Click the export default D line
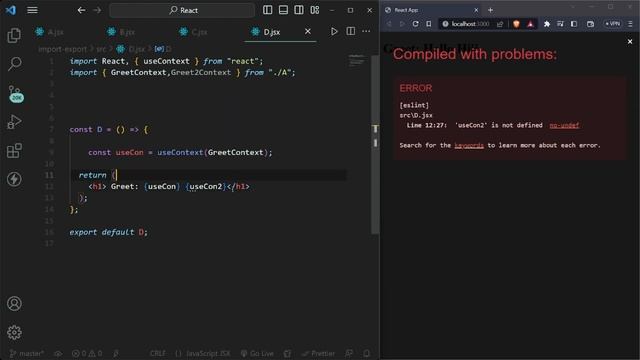The image size is (640, 360). click(109, 232)
